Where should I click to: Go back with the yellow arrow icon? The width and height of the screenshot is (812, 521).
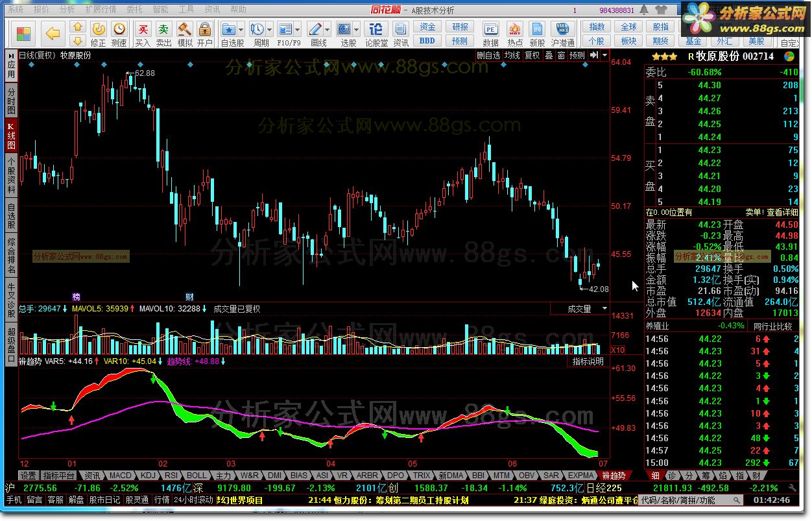[53, 34]
